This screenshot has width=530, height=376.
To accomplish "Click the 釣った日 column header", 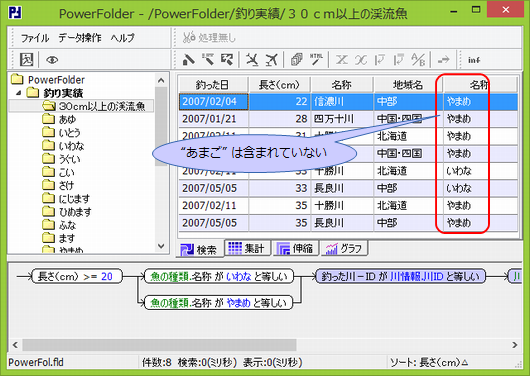I will tap(213, 85).
